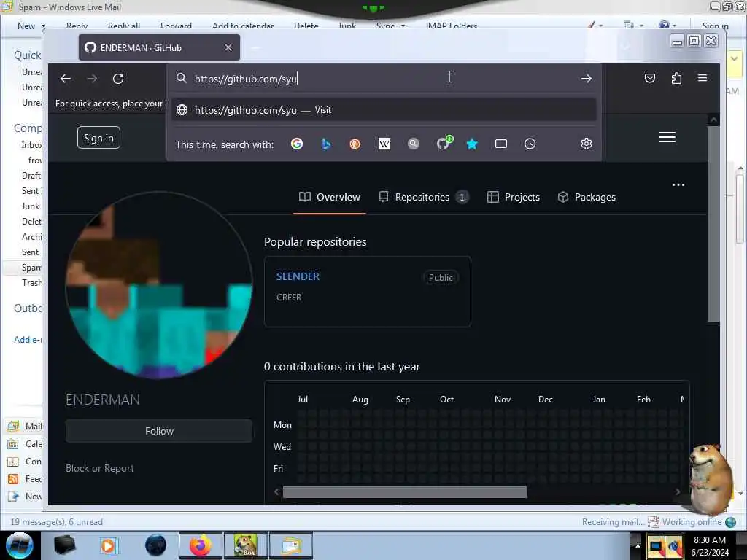Click the browser forward arrow

pyautogui.click(x=92, y=79)
